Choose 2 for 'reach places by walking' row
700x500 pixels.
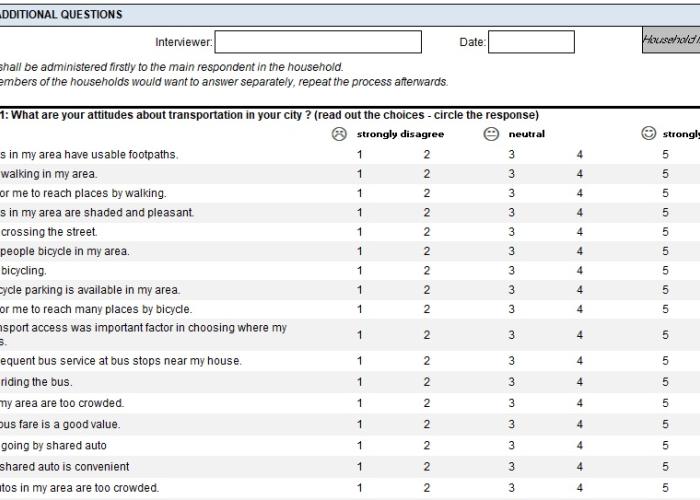427,193
